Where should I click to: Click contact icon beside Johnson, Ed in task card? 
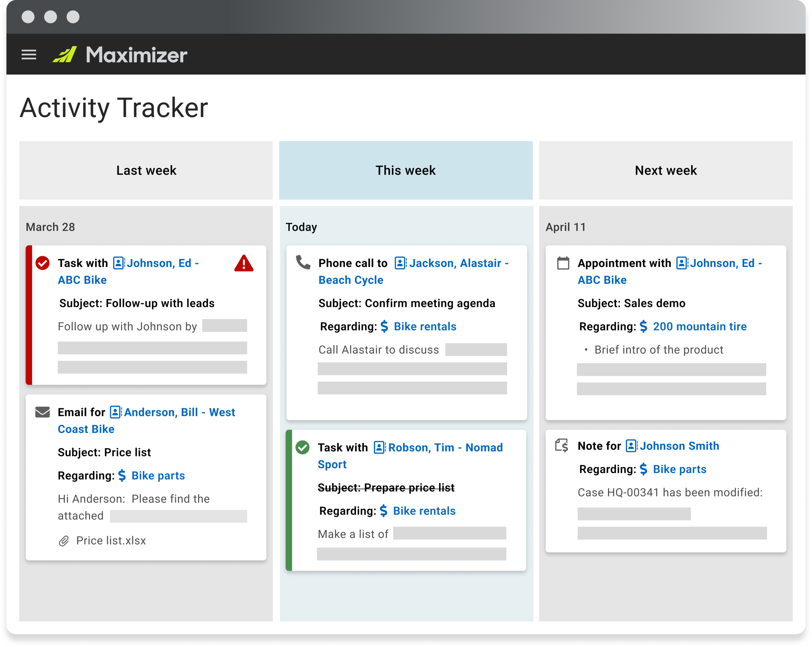(119, 263)
